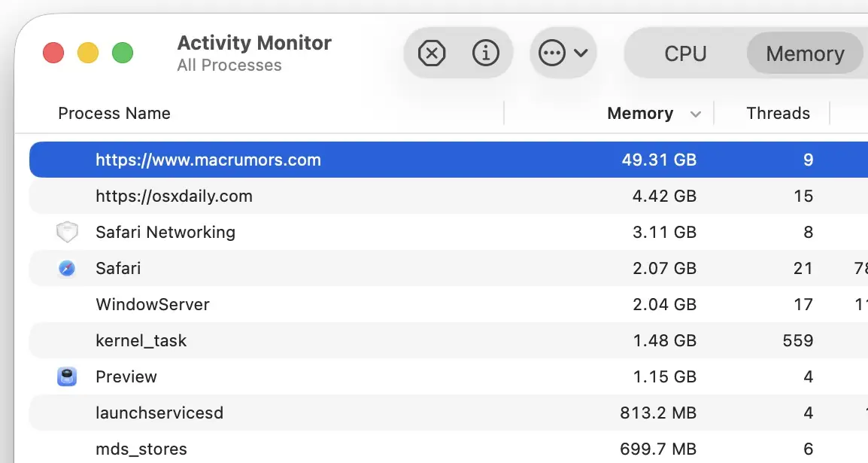Click the 3.11 GB memory value
868x463 pixels.
tap(664, 232)
